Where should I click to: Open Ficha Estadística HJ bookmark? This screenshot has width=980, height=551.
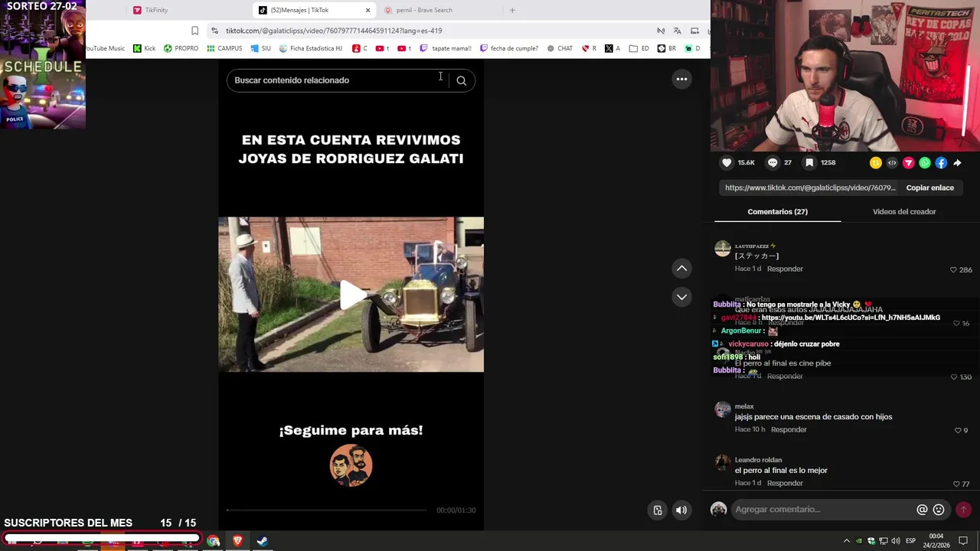(x=311, y=48)
